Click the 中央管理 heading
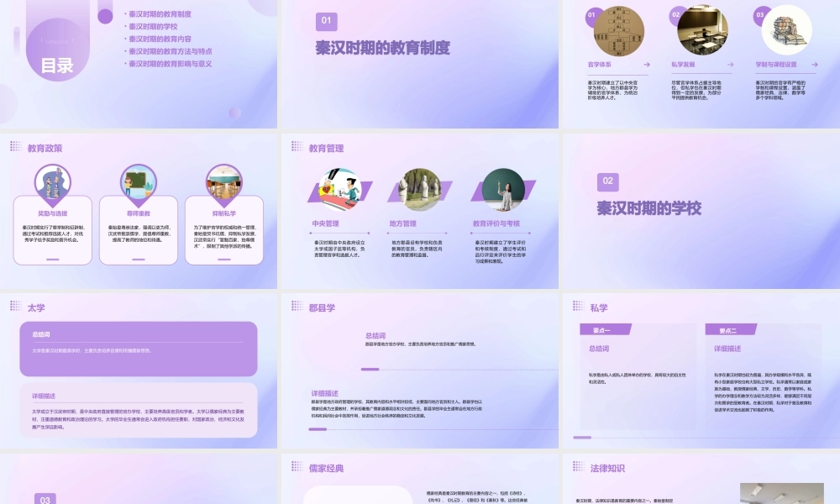Screen dimensions: 840x504 click(325, 223)
